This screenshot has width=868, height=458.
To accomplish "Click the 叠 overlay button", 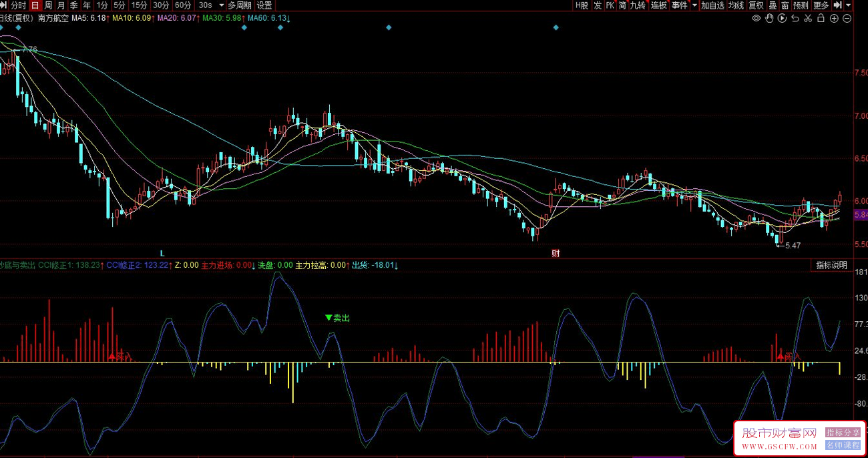I will click(x=773, y=5).
